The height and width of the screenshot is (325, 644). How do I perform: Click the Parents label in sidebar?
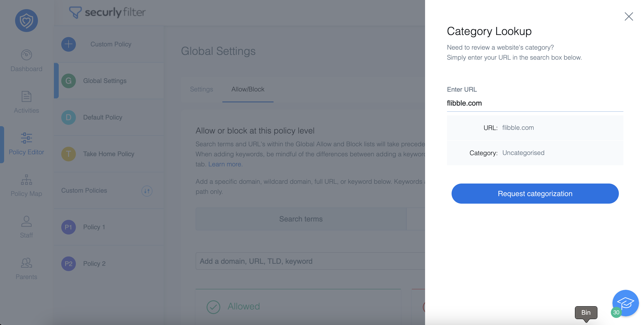coord(26,277)
